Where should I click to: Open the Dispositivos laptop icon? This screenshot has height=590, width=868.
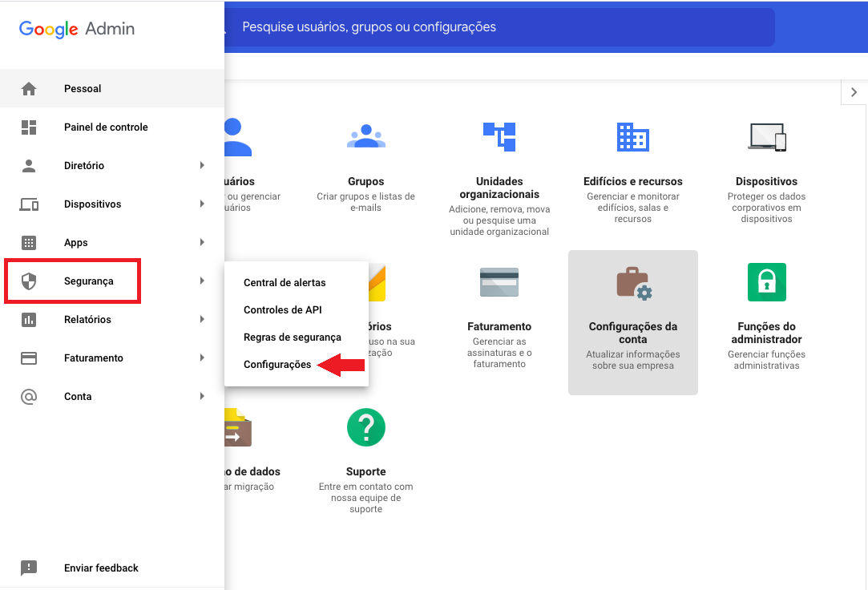click(x=766, y=137)
